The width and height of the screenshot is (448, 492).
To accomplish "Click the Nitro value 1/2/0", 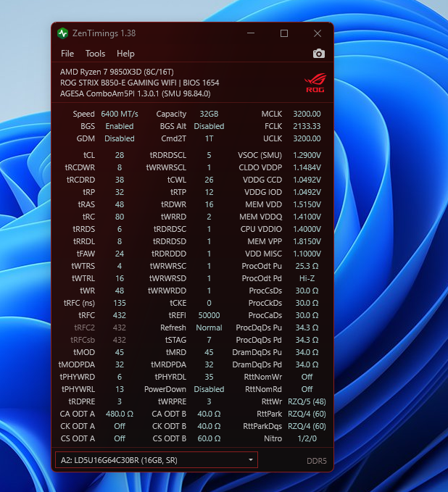I will [x=307, y=438].
